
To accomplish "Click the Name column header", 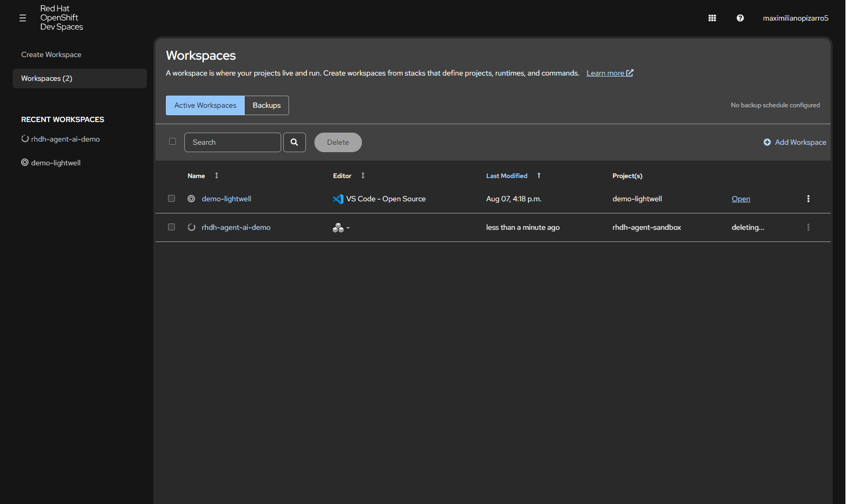I will (196, 176).
